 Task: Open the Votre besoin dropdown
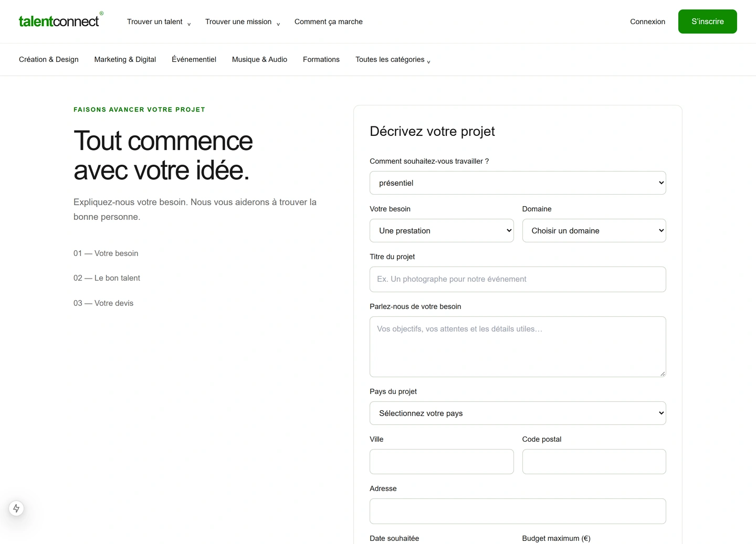coord(442,231)
